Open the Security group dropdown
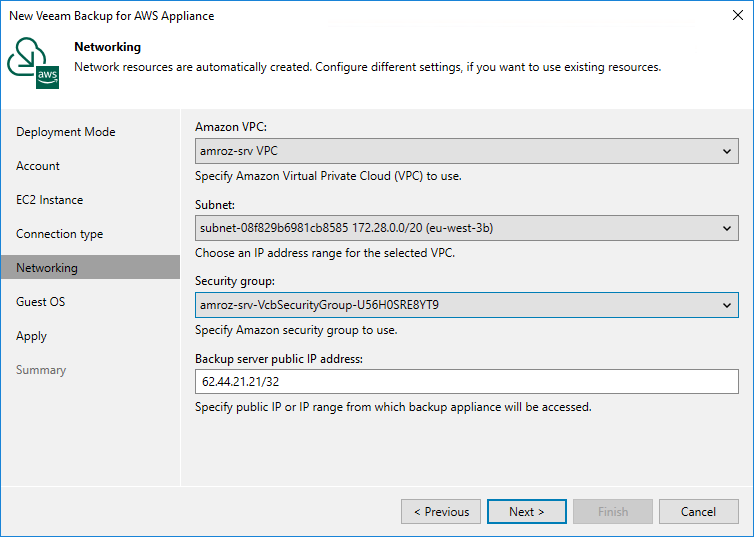The height and width of the screenshot is (537, 754). pos(466,305)
